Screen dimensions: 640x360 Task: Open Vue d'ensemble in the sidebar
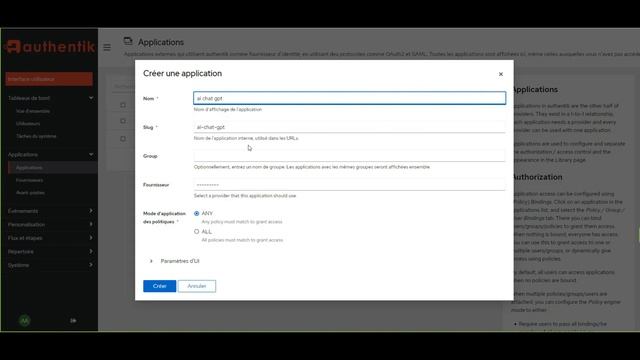click(33, 111)
